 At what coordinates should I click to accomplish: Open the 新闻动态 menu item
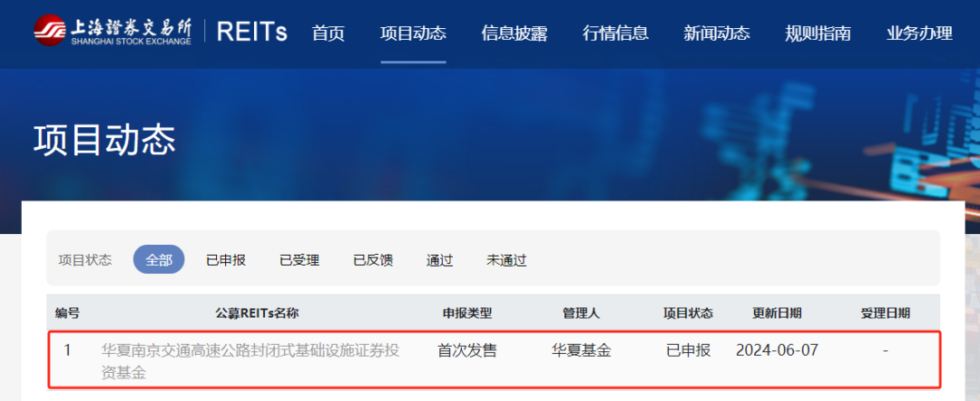[717, 33]
